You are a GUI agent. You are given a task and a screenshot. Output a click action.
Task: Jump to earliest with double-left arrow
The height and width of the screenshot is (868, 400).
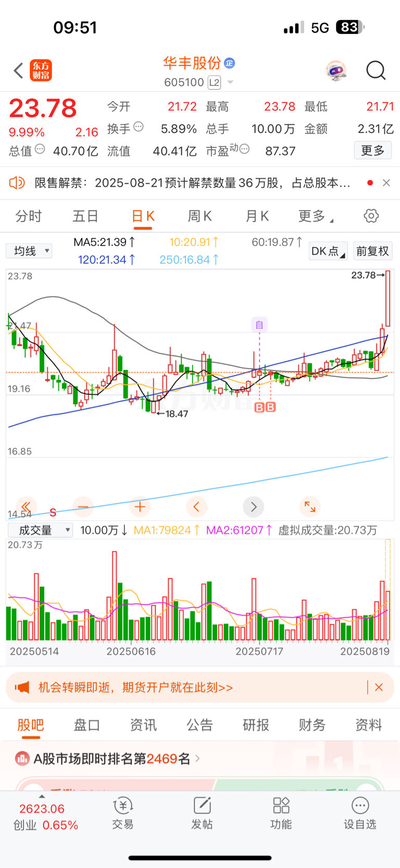click(x=26, y=506)
